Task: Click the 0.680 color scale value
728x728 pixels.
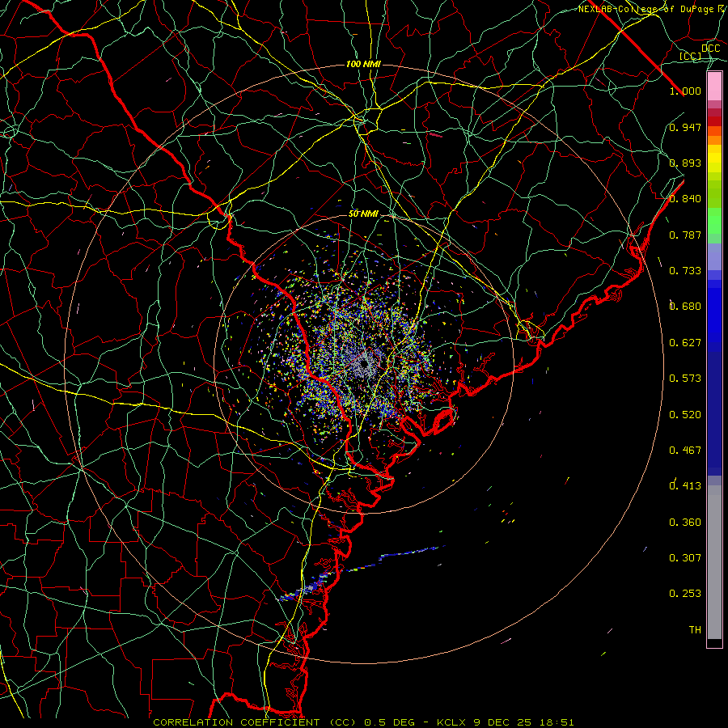Action: click(685, 307)
